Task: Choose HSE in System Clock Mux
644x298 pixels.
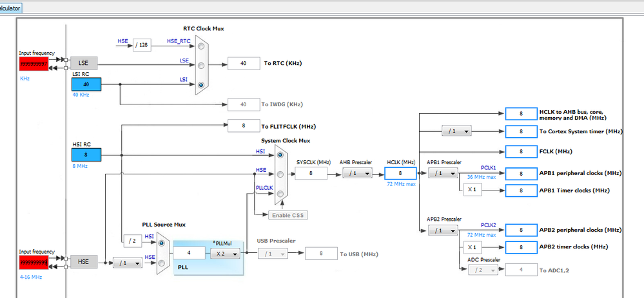Action: tap(280, 174)
